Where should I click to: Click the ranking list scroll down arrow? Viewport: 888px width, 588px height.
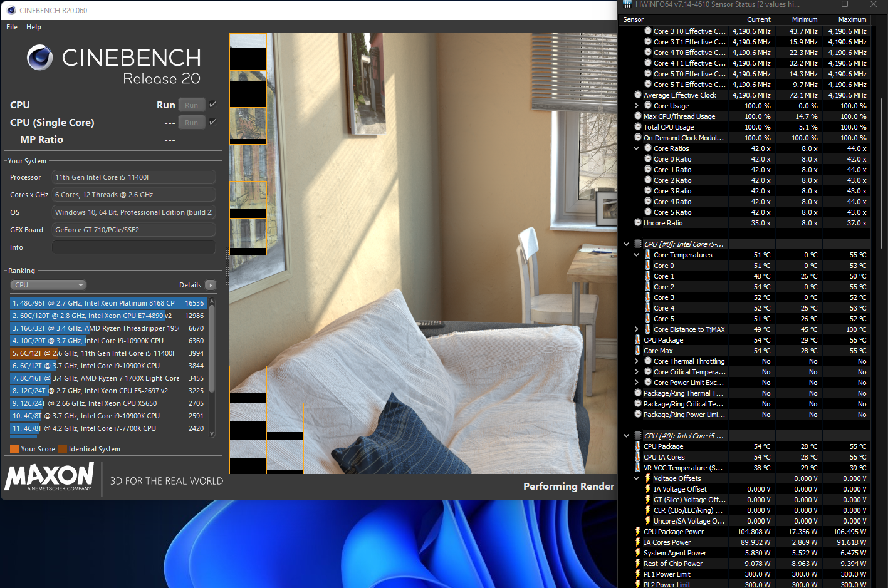[212, 434]
